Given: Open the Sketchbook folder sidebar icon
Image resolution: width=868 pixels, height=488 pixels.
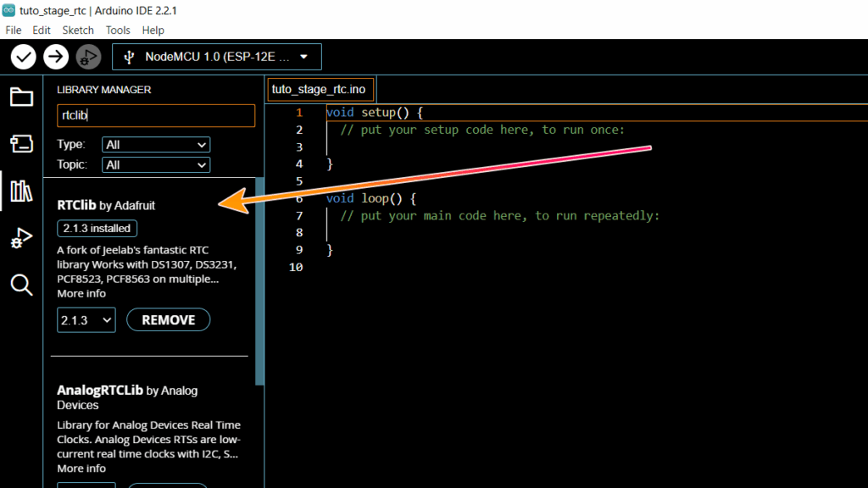Looking at the screenshot, I should tap(21, 97).
